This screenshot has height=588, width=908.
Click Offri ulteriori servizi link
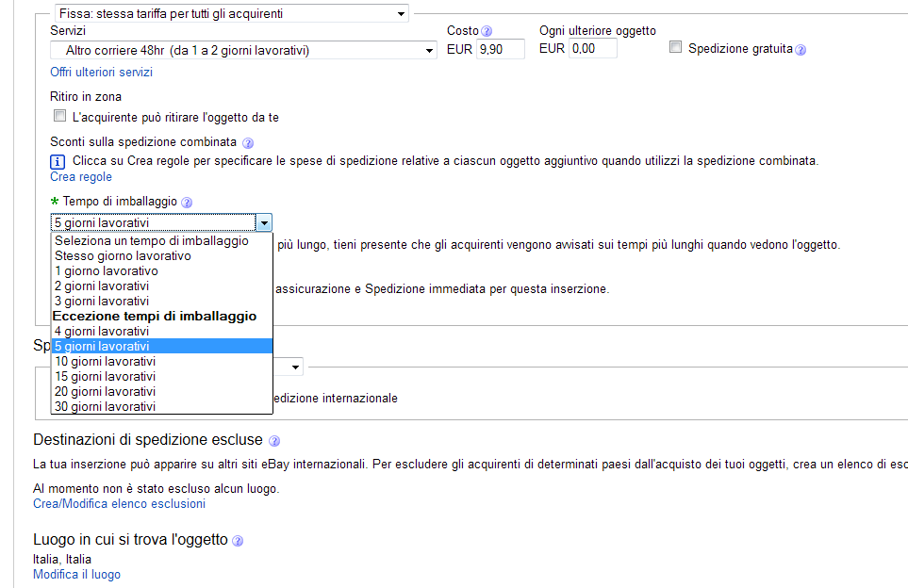tap(101, 73)
